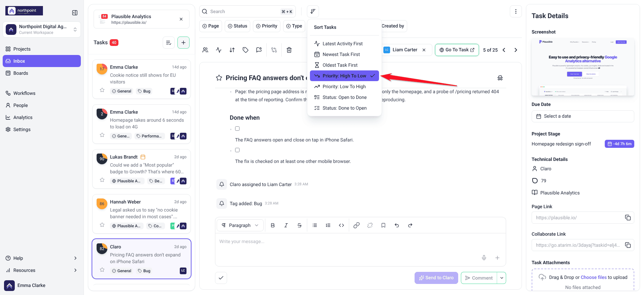
Task: Check the FAQ answers open and close checkbox
Action: pyautogui.click(x=237, y=129)
